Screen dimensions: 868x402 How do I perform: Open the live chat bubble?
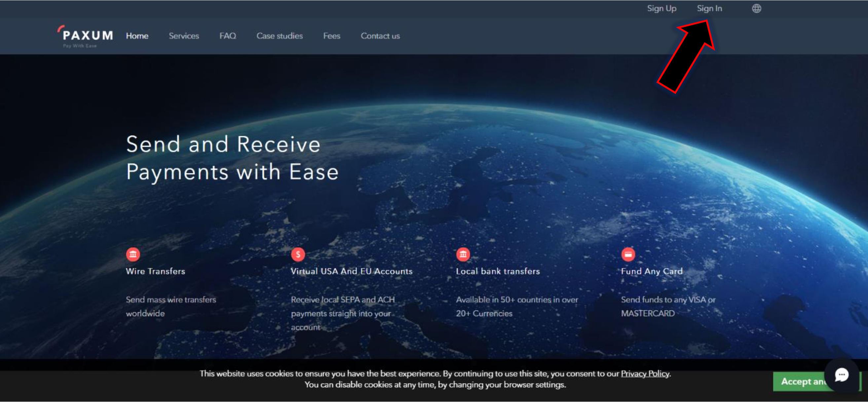coord(841,374)
